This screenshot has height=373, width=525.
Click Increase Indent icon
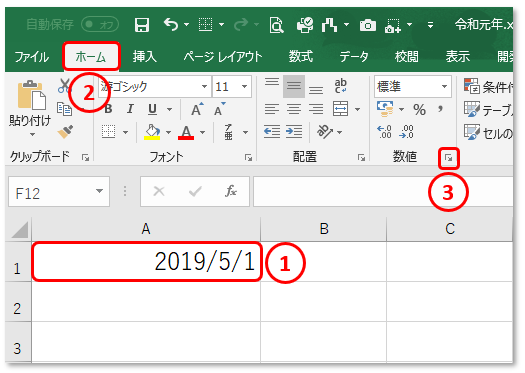pyautogui.click(x=294, y=132)
